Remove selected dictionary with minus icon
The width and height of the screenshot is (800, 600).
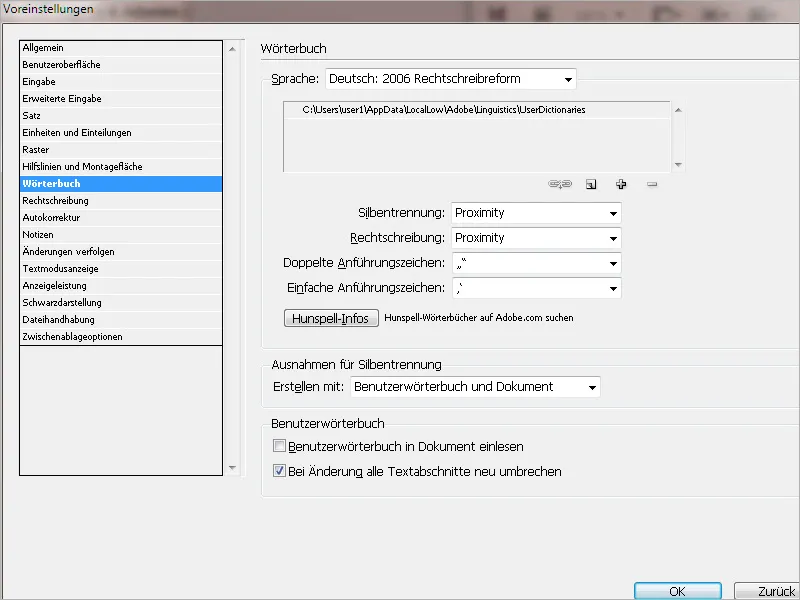click(x=650, y=184)
